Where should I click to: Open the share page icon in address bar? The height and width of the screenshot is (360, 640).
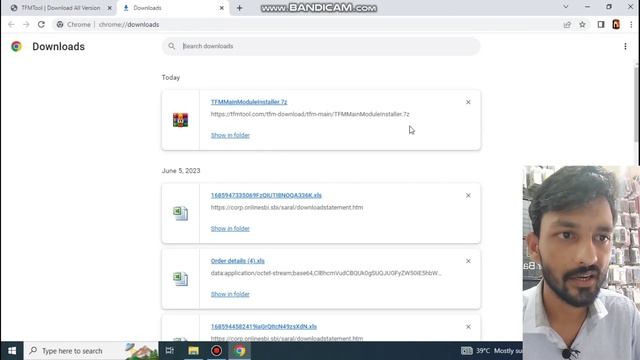[567, 25]
